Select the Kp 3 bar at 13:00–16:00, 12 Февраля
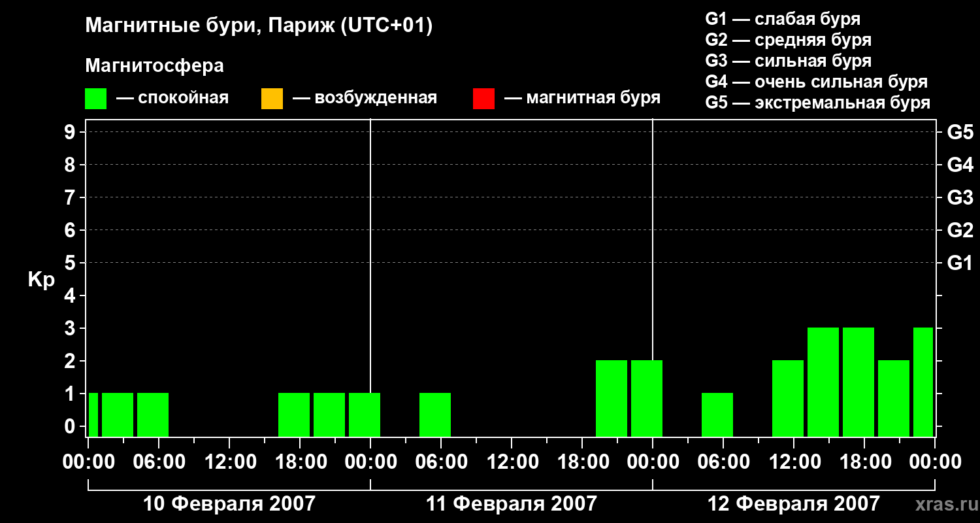Viewport: 980px width, 523px height. coord(823,382)
